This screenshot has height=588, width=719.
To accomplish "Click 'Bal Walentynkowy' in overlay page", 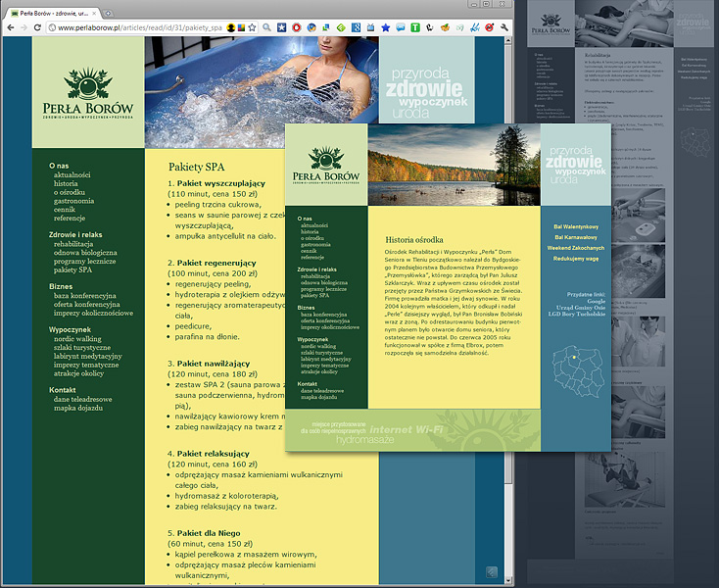I will 576,226.
